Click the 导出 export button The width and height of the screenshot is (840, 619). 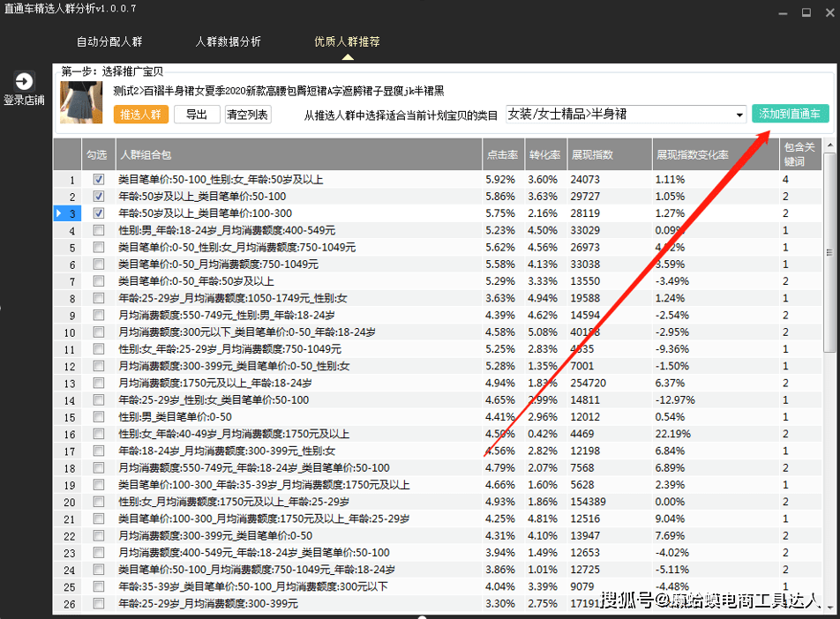(197, 115)
